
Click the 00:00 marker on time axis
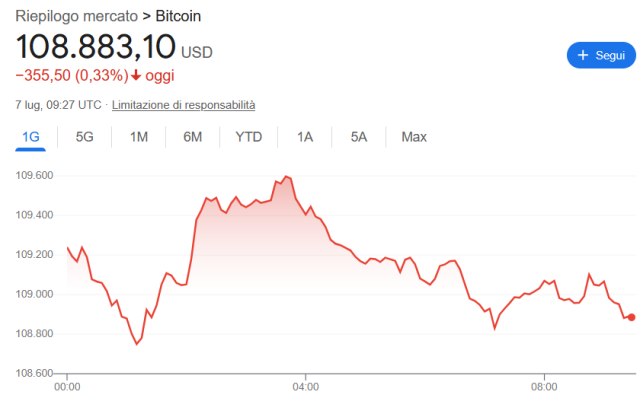(67, 387)
